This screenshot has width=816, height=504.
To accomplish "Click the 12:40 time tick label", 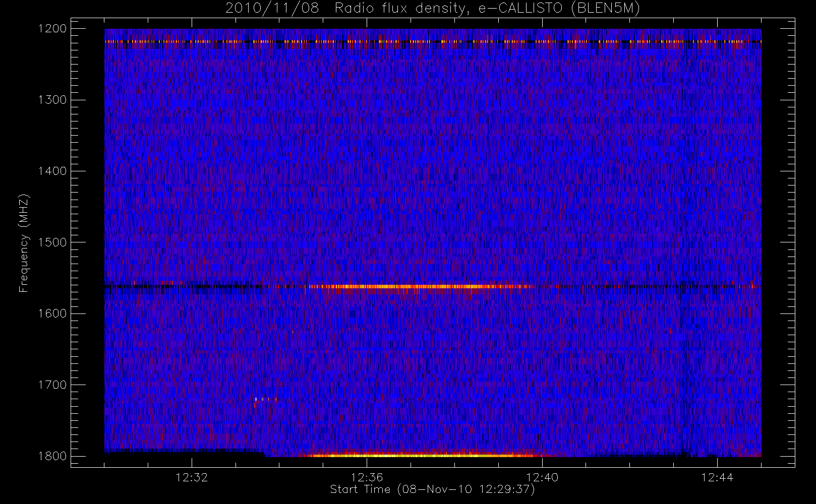I will tap(542, 477).
